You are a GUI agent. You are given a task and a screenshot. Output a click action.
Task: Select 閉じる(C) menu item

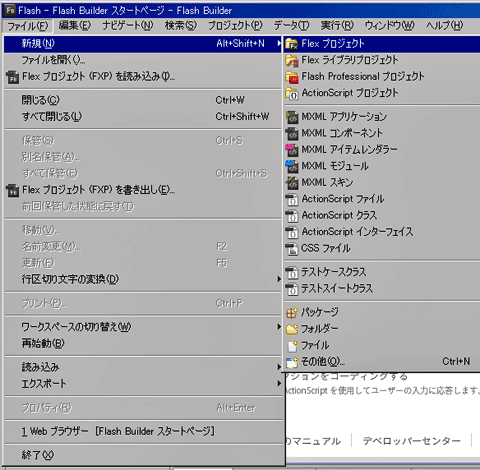click(143, 100)
